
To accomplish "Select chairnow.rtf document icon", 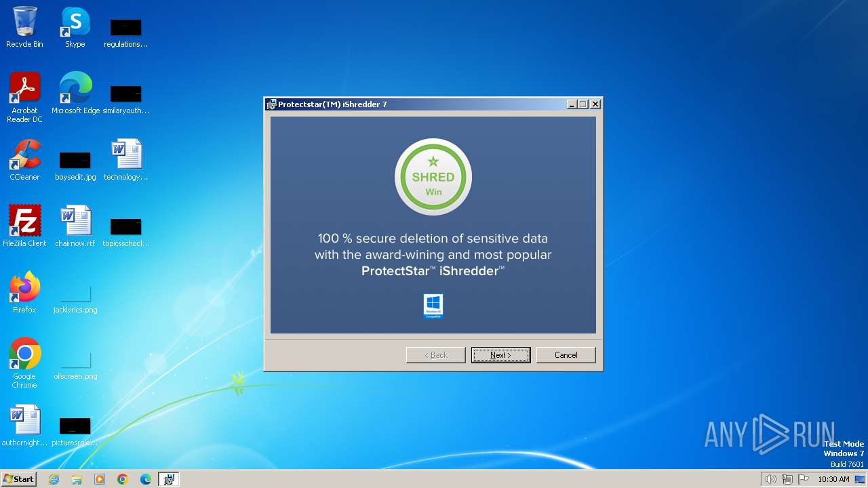I will [x=75, y=227].
